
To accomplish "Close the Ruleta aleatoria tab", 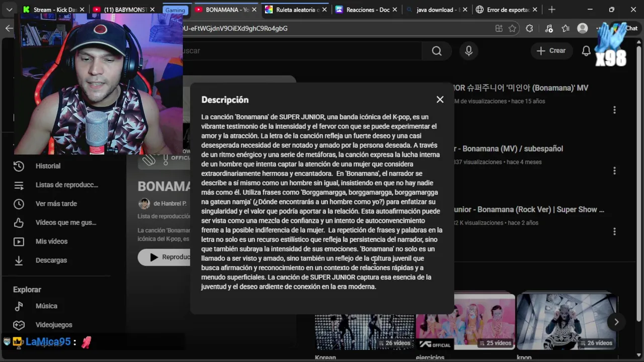I will pos(324,10).
